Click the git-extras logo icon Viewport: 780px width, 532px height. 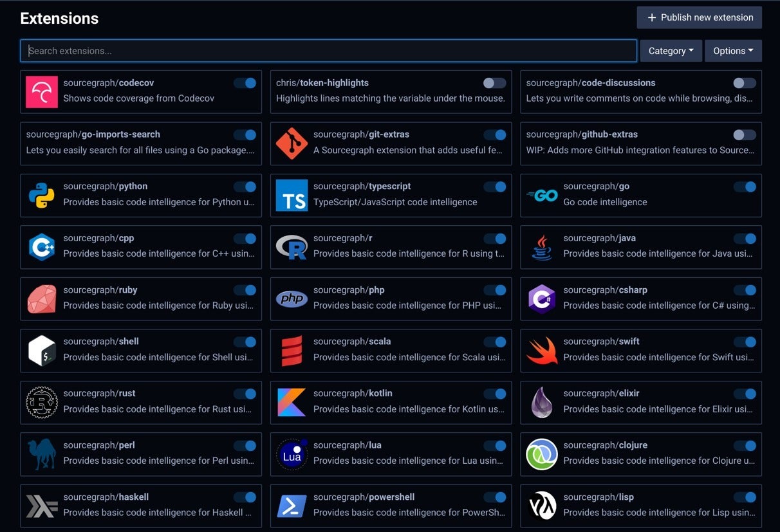click(x=292, y=143)
